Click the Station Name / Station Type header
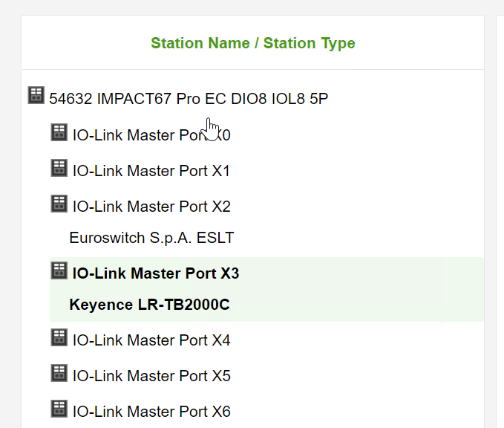 (x=253, y=43)
